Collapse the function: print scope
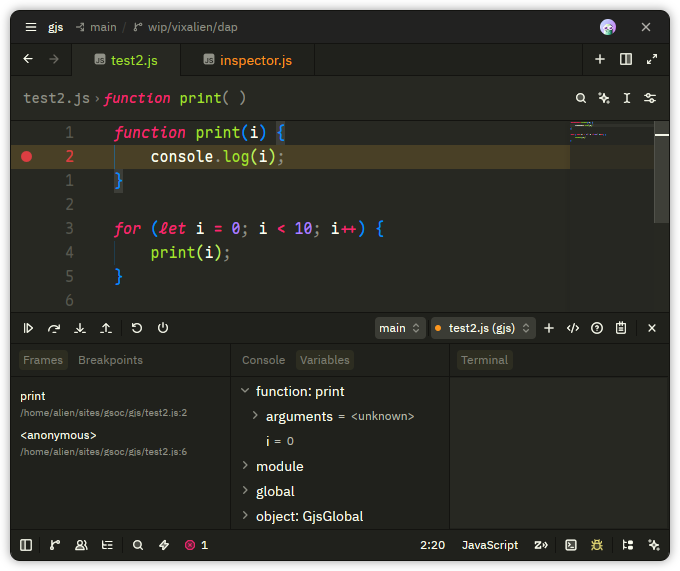The width and height of the screenshot is (680, 571). (x=245, y=391)
